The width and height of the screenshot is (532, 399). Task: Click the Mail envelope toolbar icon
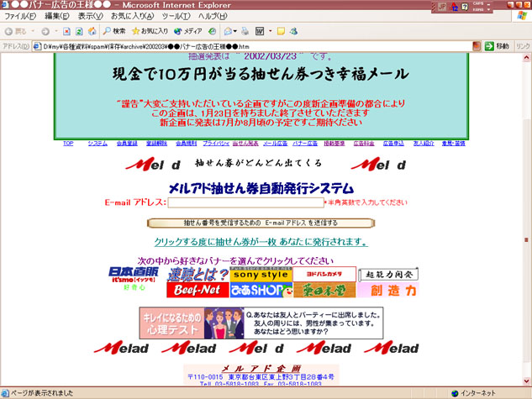[228, 32]
